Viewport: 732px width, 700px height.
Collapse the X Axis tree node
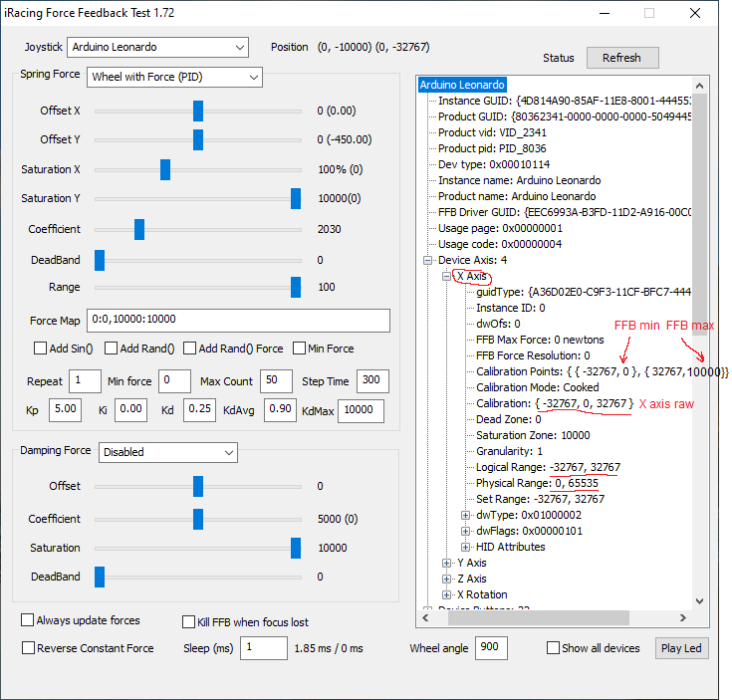(446, 276)
